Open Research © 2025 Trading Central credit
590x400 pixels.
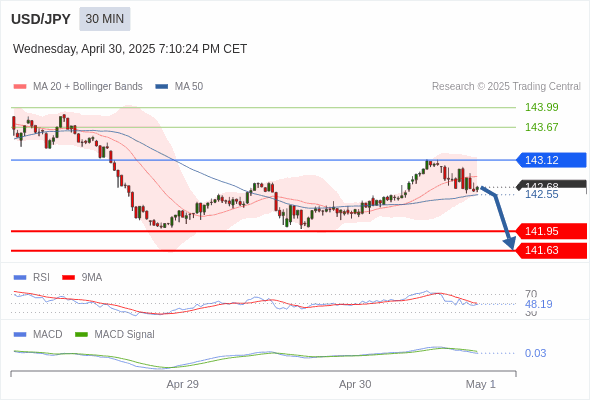[x=506, y=87]
